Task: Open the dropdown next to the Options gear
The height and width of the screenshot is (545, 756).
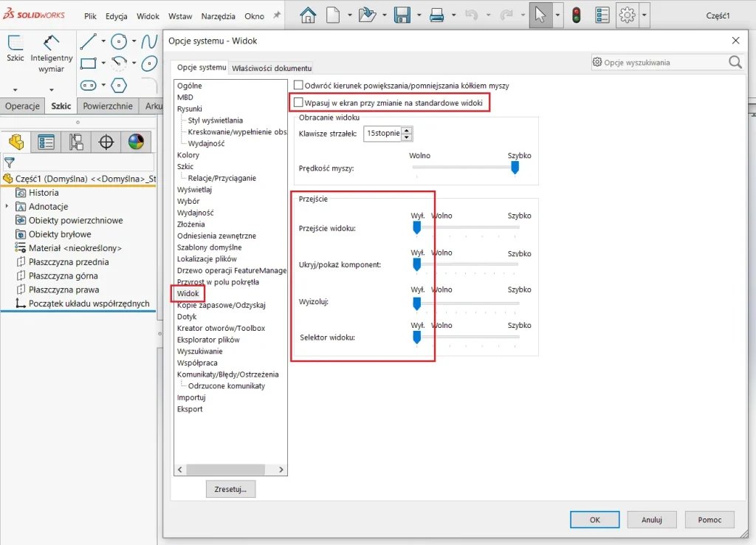Action: (644, 16)
